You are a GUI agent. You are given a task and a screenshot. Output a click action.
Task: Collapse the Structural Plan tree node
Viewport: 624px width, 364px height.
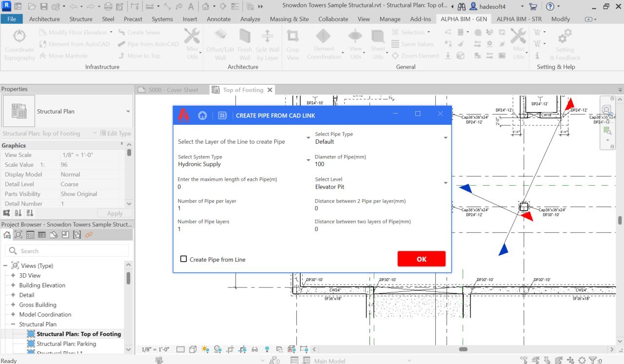[13, 324]
